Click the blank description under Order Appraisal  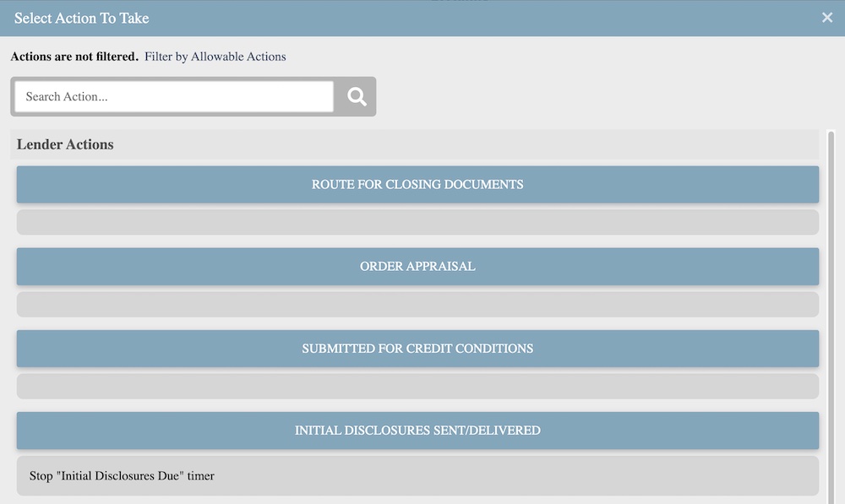(417, 304)
